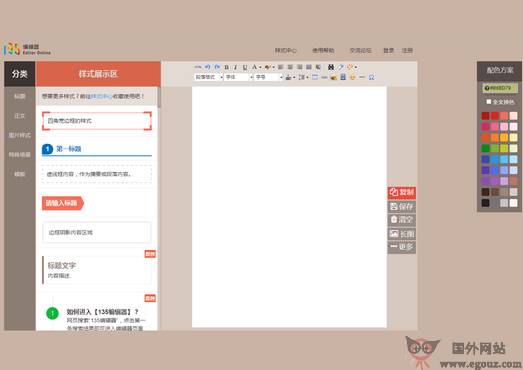Open the 字号 font size dropdown
This screenshot has height=370, width=523.
(x=268, y=77)
